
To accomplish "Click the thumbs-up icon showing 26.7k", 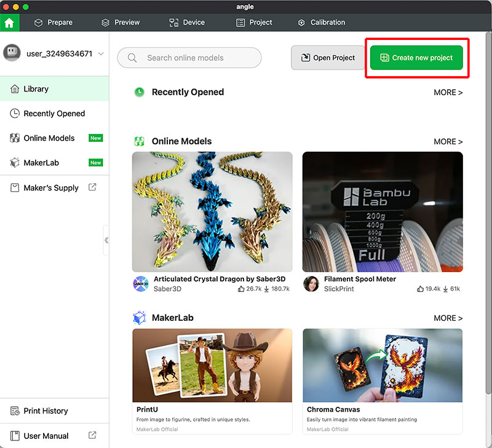I will tap(241, 289).
